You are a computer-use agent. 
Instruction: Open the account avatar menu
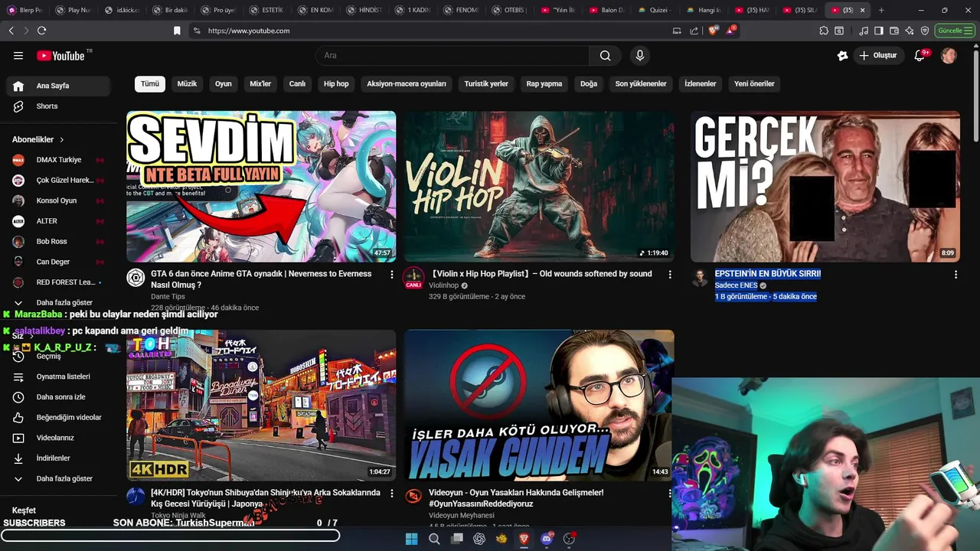click(x=949, y=55)
